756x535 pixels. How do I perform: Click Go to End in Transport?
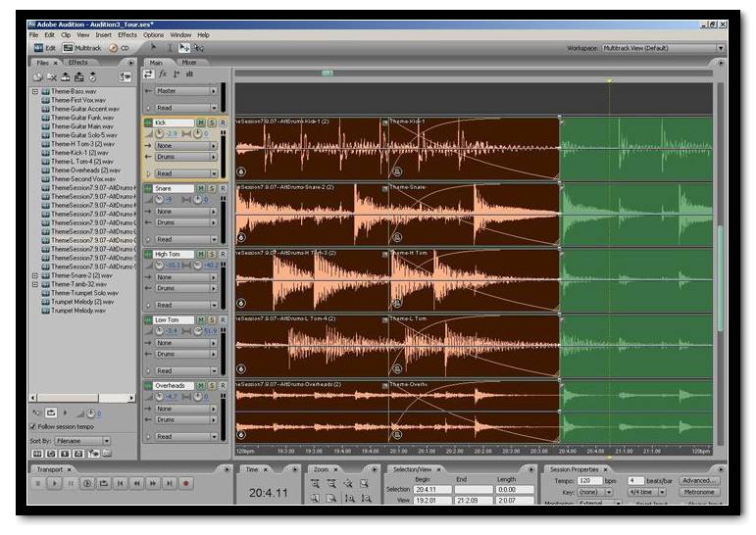[170, 483]
